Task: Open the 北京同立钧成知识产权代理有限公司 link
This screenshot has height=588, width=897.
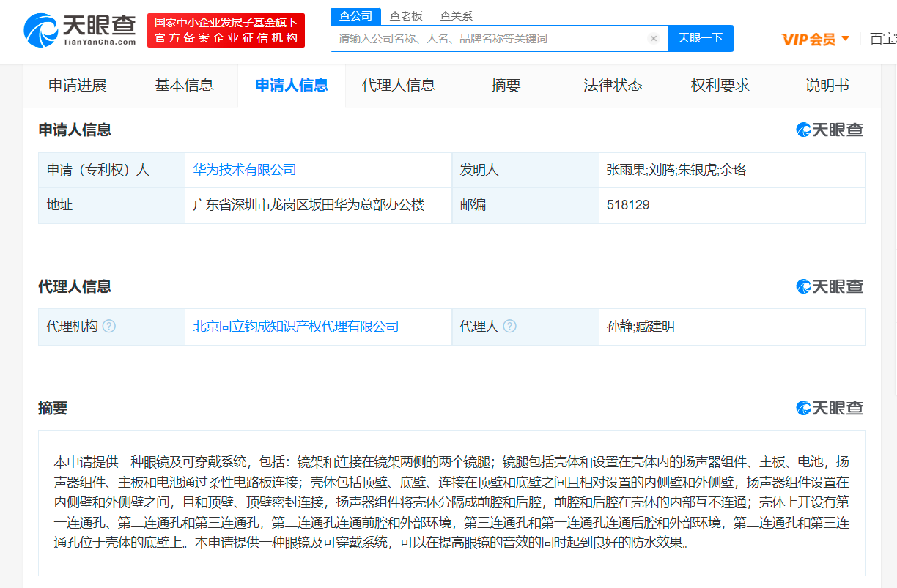Action: click(x=296, y=327)
